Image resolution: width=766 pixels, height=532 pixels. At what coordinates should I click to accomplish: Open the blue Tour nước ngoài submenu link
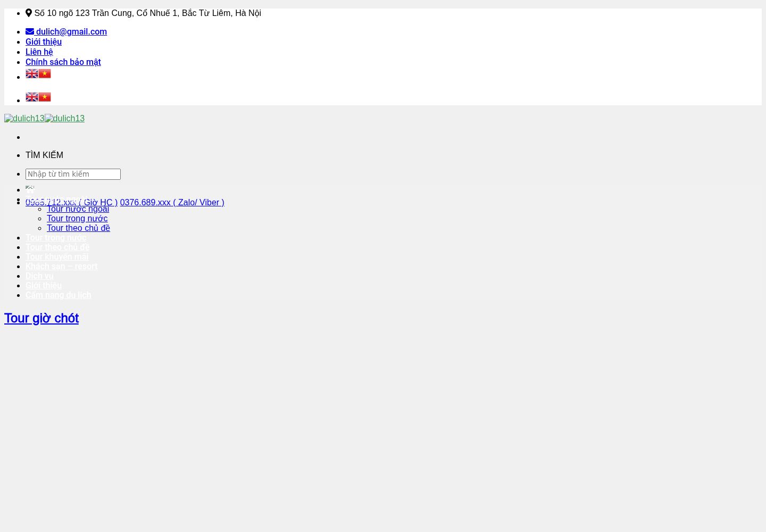coord(78,209)
